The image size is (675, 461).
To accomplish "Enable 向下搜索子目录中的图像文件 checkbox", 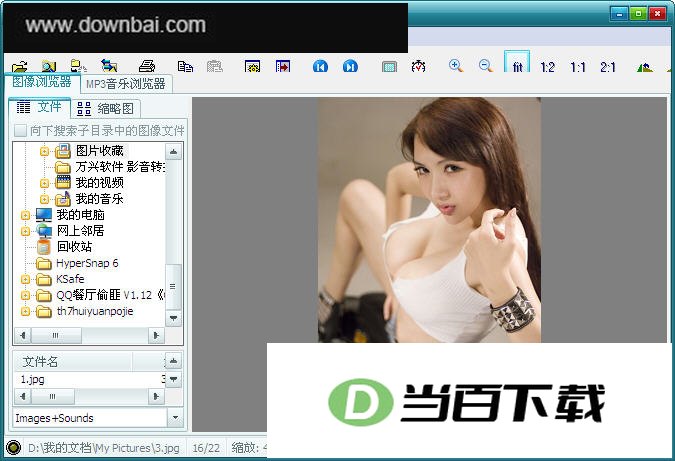I will pyautogui.click(x=20, y=130).
